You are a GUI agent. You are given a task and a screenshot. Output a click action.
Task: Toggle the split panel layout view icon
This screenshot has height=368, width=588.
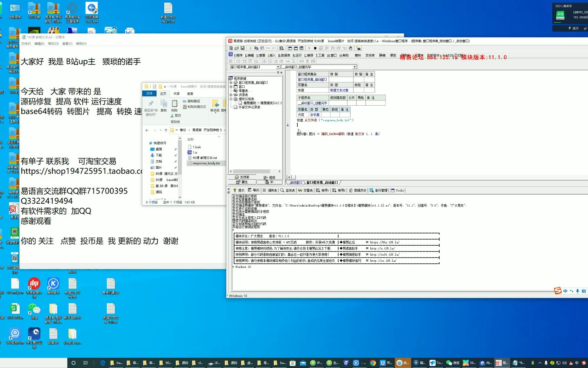coord(295,48)
